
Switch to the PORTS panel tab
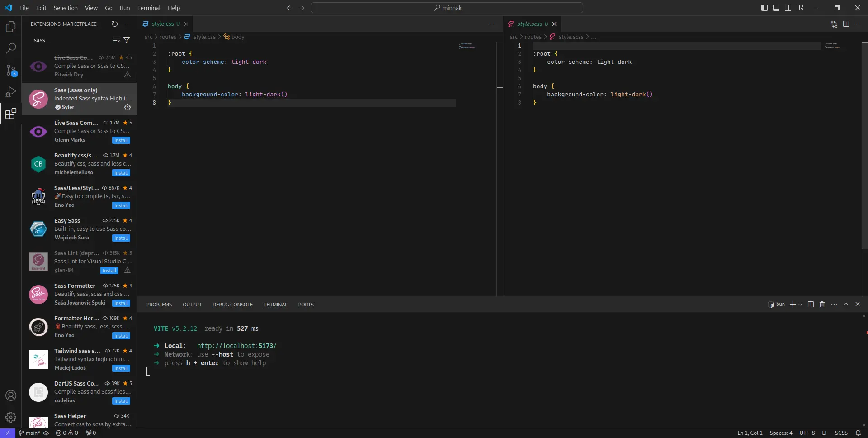[x=306, y=305]
